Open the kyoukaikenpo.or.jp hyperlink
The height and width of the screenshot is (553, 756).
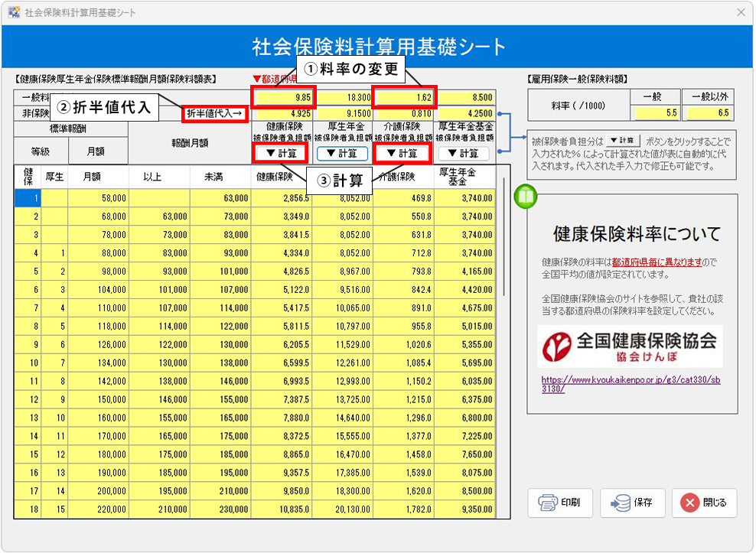click(x=630, y=383)
